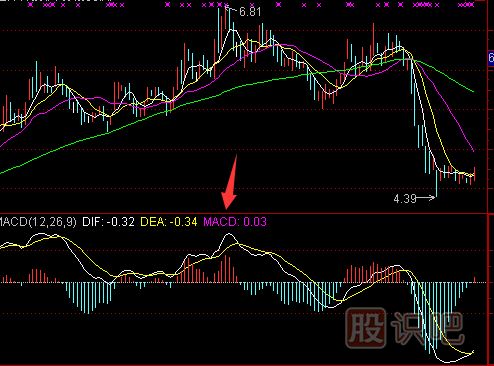Click the first magenta marker at top left
This screenshot has width=494, height=366.
31,5
